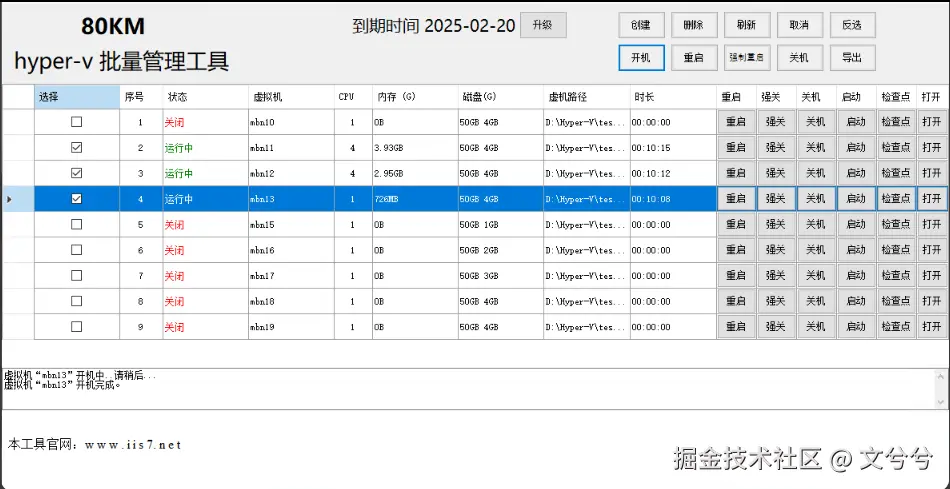Click the 升级 upgrade button

543,25
